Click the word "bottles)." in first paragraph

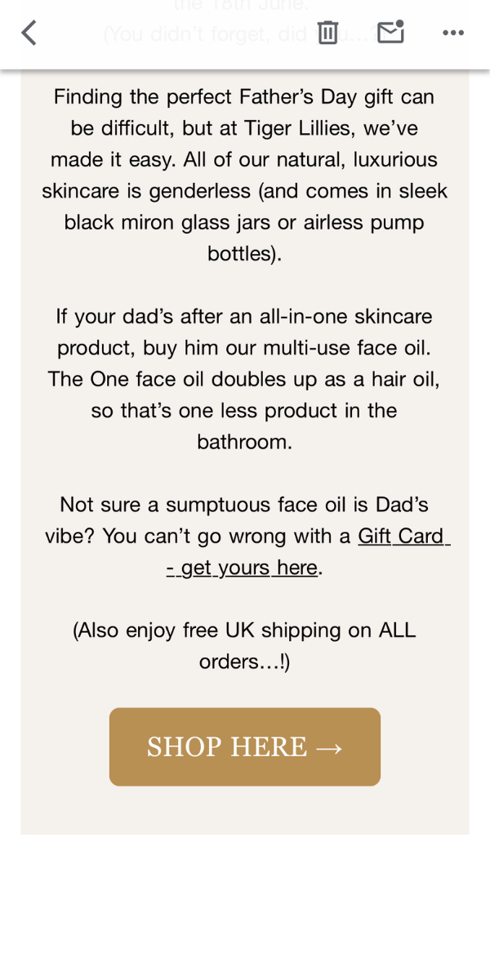pyautogui.click(x=244, y=253)
